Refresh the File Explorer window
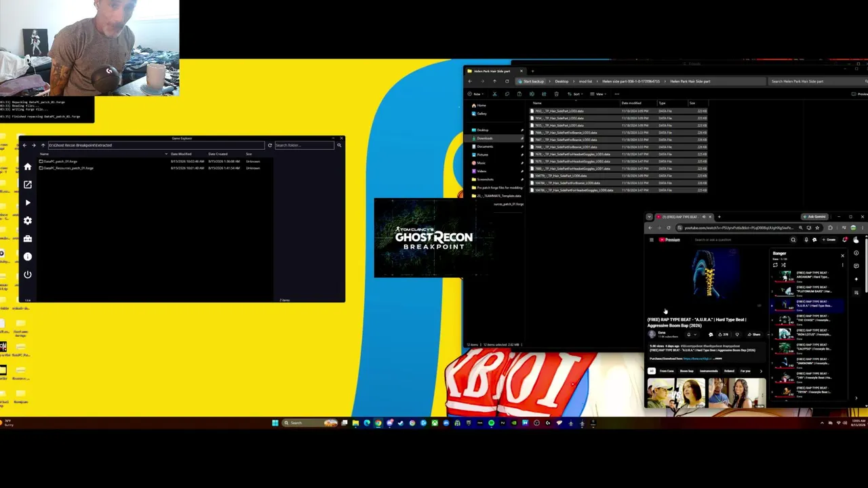The width and height of the screenshot is (868, 488). [506, 81]
